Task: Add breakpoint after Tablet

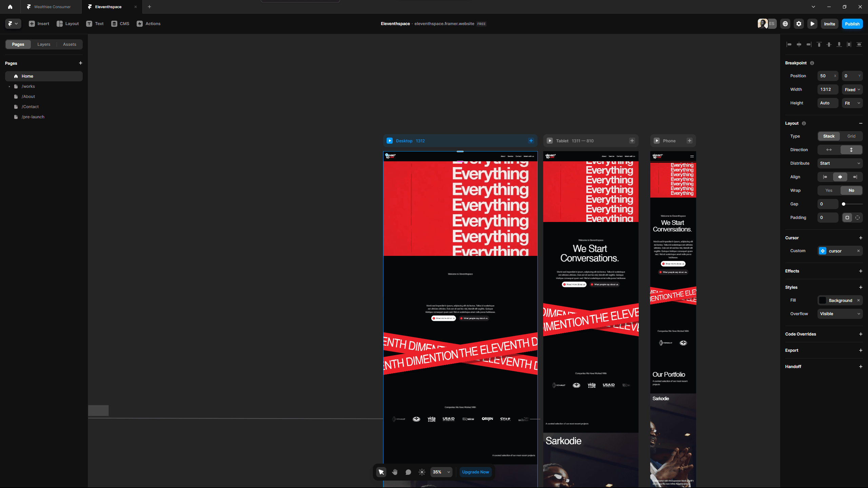Action: pyautogui.click(x=632, y=141)
